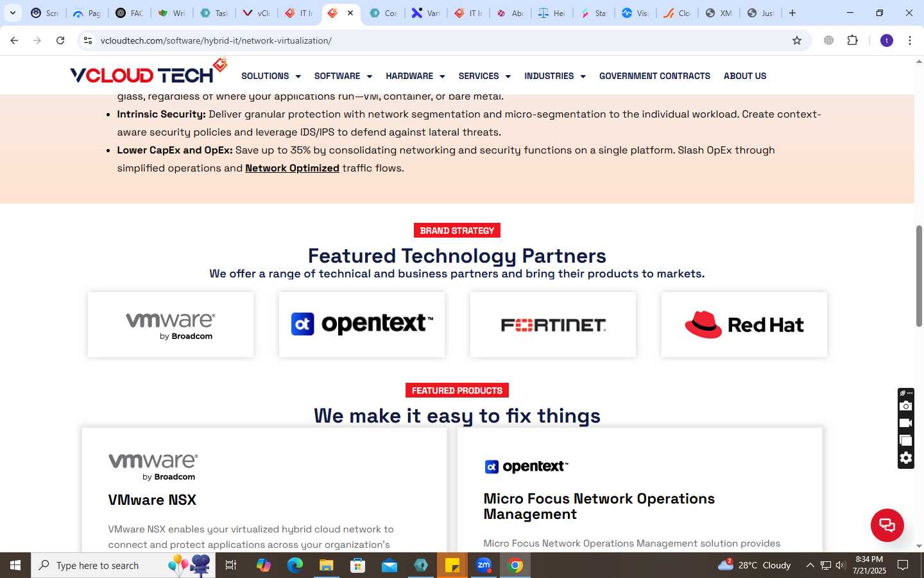Expand the Hardware menu
Screen dimensions: 924x578
(415, 76)
